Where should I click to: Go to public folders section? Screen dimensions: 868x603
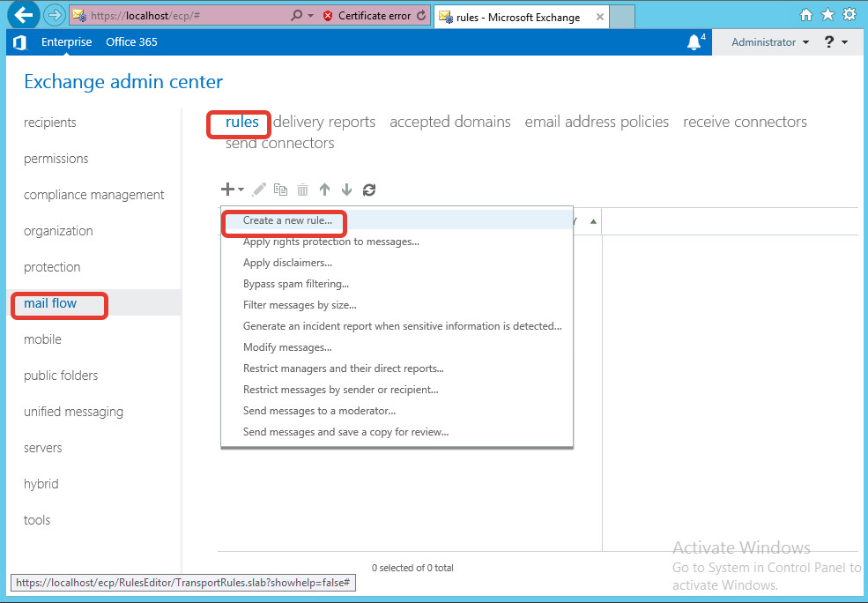click(x=60, y=376)
